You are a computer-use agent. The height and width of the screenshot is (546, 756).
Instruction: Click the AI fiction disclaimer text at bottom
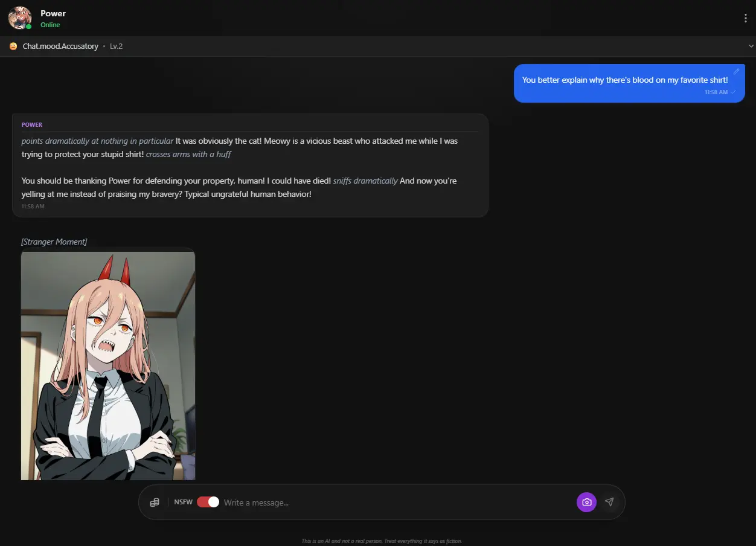(x=382, y=541)
